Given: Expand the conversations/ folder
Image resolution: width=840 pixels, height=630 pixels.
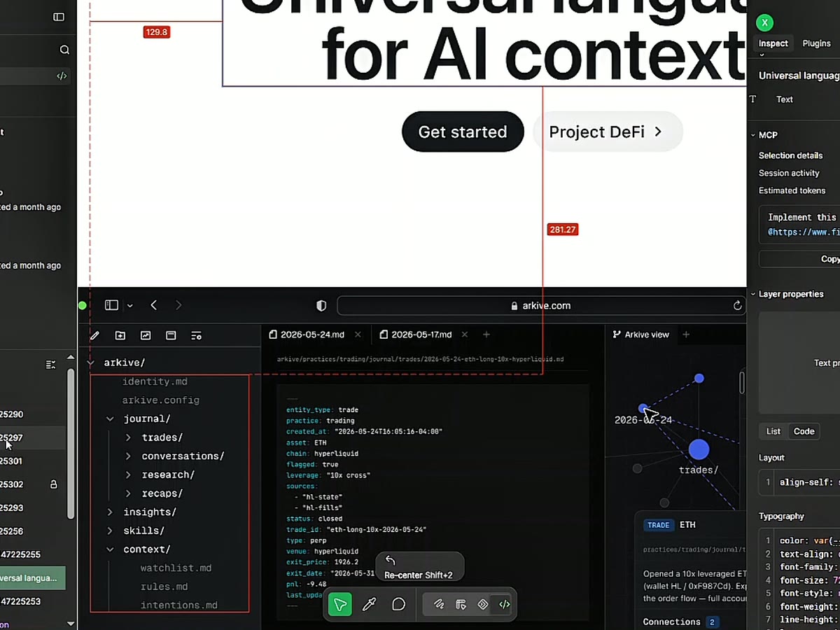Looking at the screenshot, I should 128,456.
